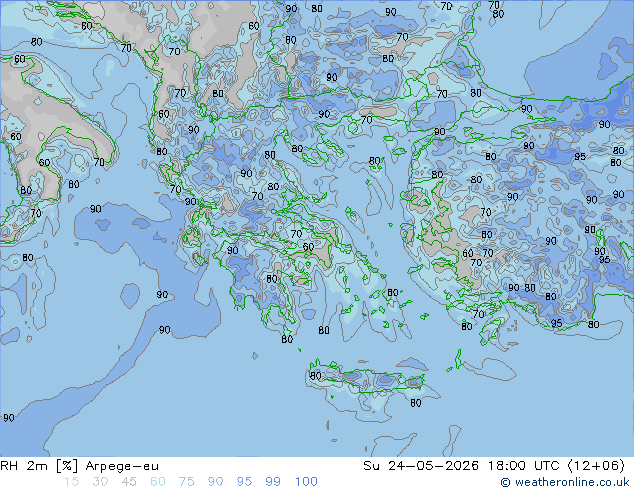634x490 pixels.
Task: Click the 60 value in the color legend
Action: [x=158, y=482]
